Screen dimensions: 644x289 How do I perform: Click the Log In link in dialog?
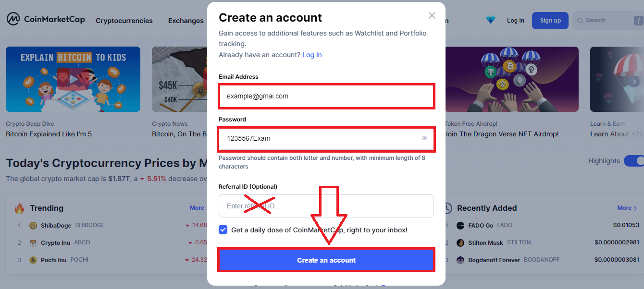[x=312, y=55]
